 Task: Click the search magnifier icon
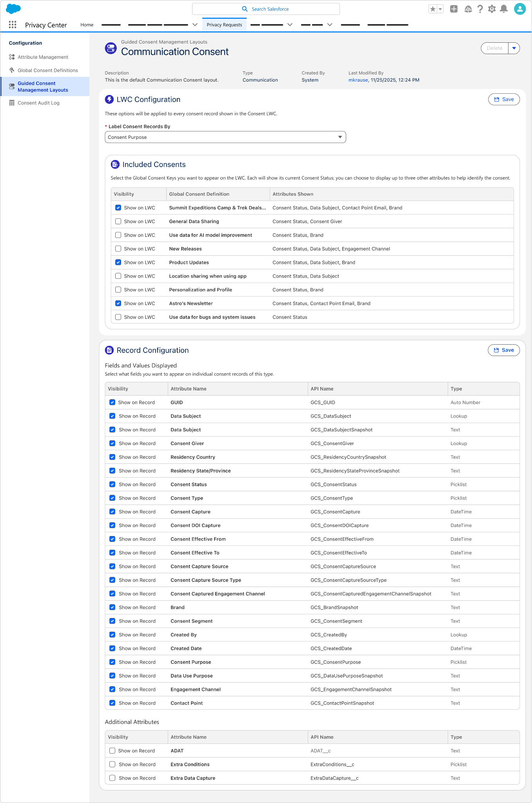tap(245, 9)
